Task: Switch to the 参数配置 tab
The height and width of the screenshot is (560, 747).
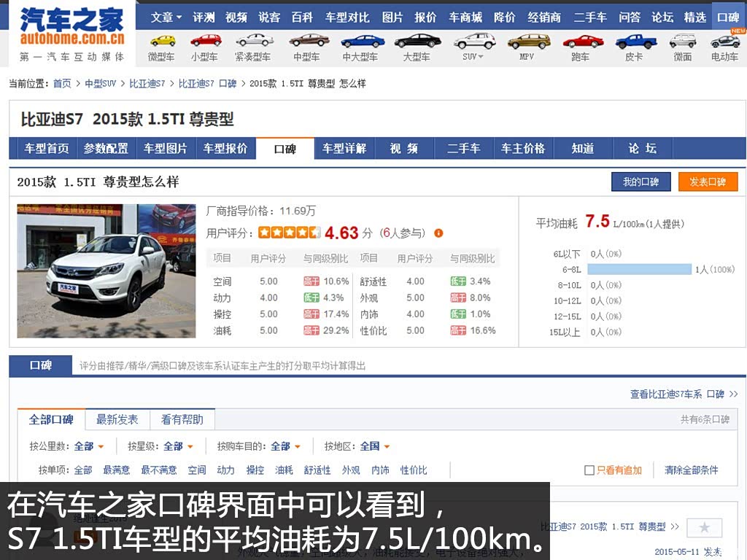Action: (107, 149)
